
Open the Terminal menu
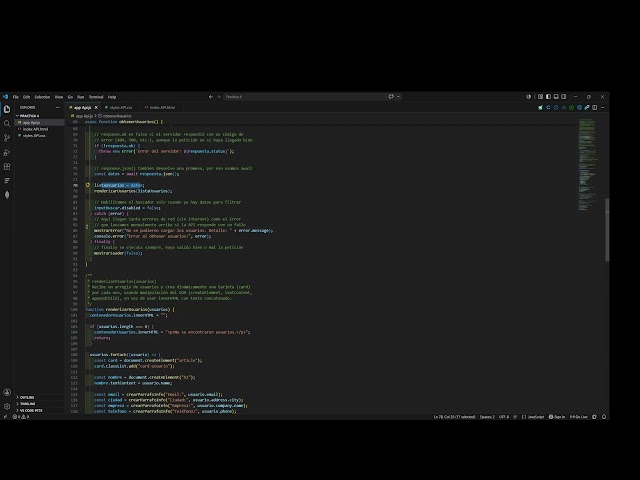click(96, 97)
